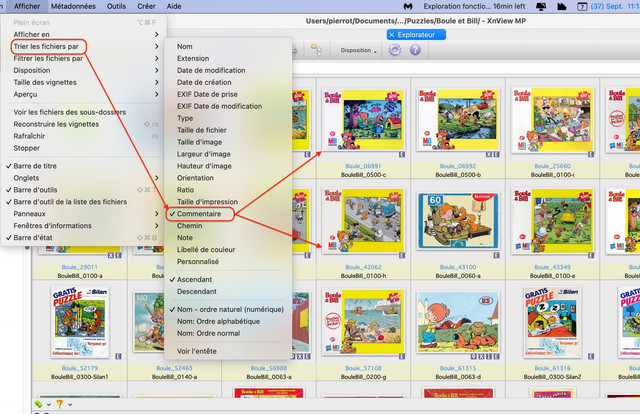Image resolution: width=640 pixels, height=414 pixels.
Task: Open the Créer menu
Action: pyautogui.click(x=146, y=6)
